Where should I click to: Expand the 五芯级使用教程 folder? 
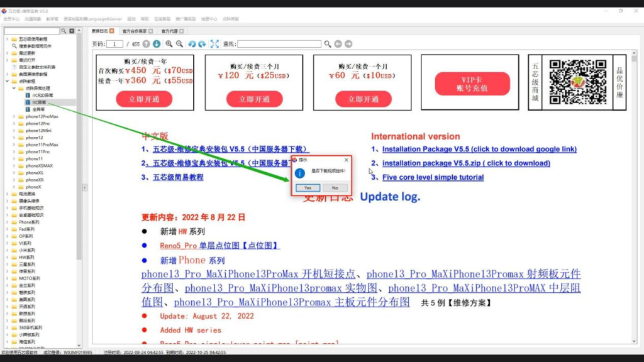[x=7, y=39]
